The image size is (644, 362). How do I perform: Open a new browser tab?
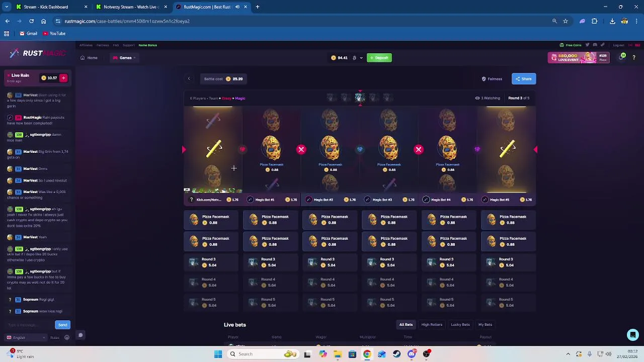[x=257, y=7]
